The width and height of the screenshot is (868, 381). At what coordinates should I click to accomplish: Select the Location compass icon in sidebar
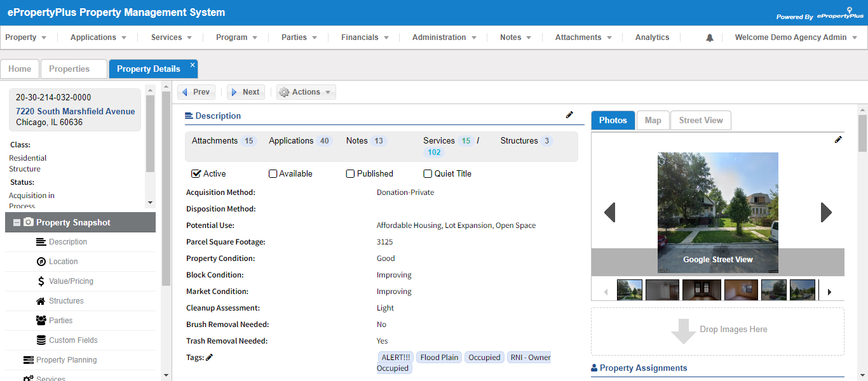pyautogui.click(x=41, y=261)
